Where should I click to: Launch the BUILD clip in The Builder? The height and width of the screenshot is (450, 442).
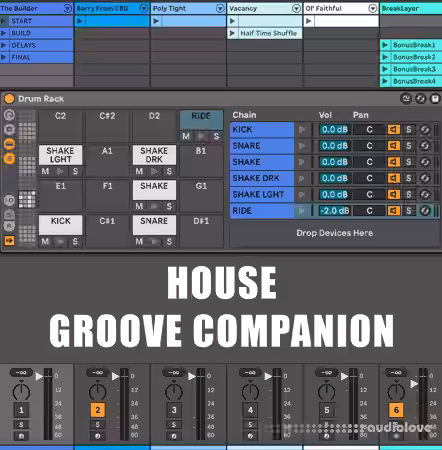click(x=4, y=33)
